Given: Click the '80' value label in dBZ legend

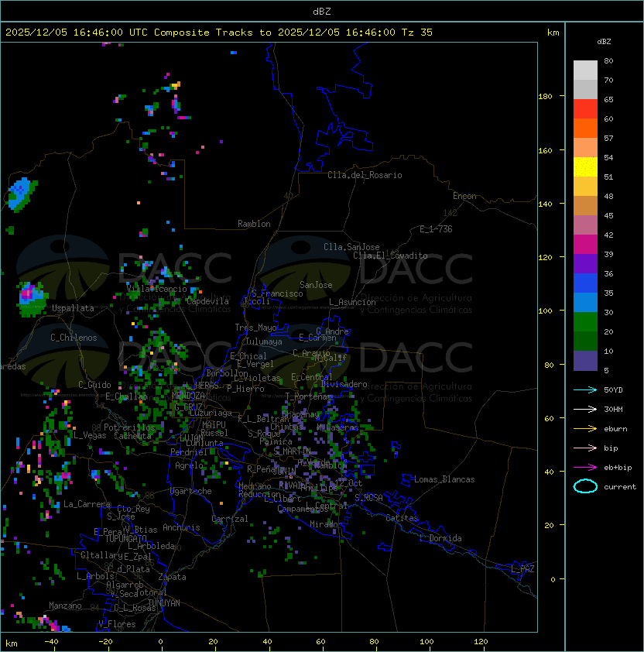Looking at the screenshot, I should click(x=608, y=60).
